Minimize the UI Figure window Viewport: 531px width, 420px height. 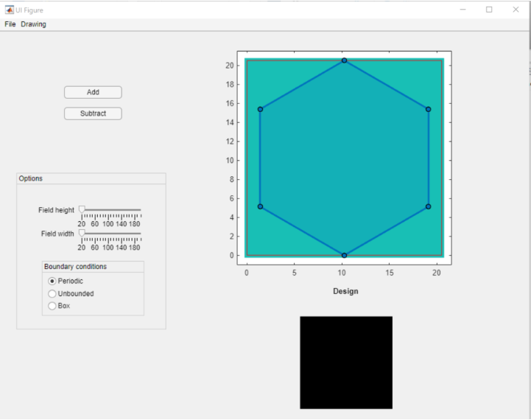pos(463,10)
